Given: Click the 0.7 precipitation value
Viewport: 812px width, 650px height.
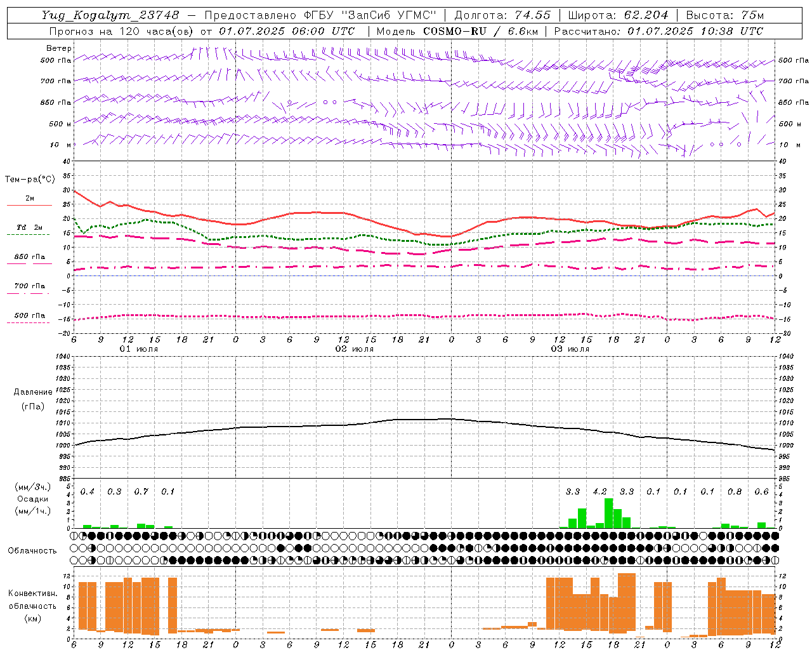Looking at the screenshot, I should (x=141, y=492).
